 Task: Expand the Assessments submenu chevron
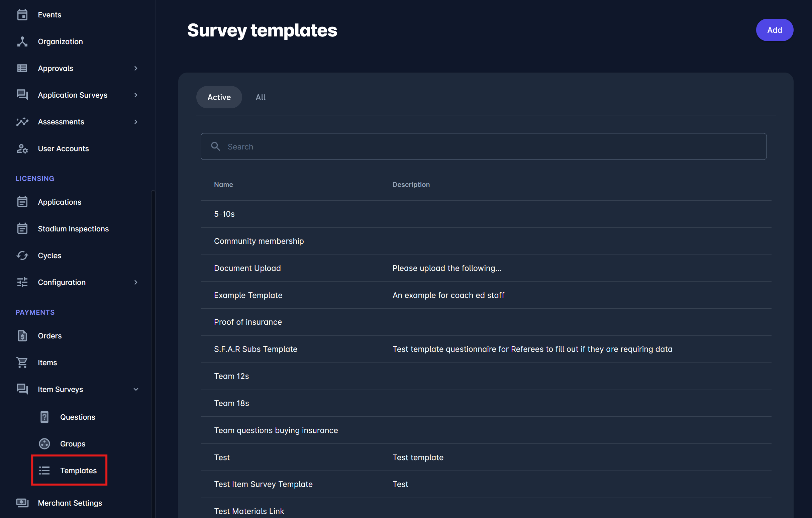136,122
